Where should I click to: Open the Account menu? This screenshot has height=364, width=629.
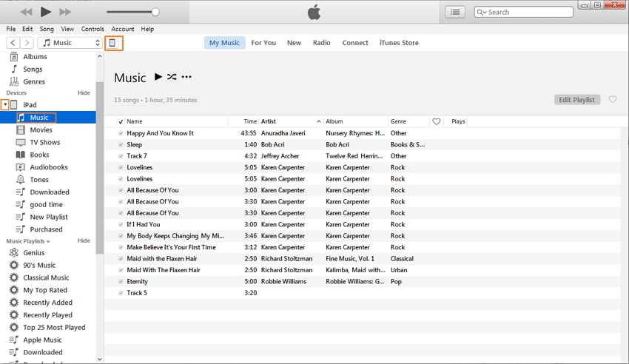coord(123,29)
